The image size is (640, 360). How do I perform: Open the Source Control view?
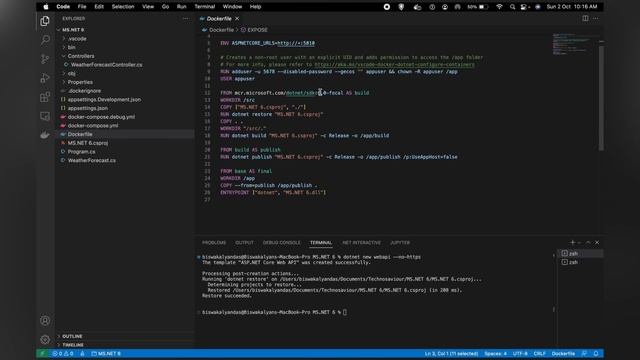[x=45, y=59]
